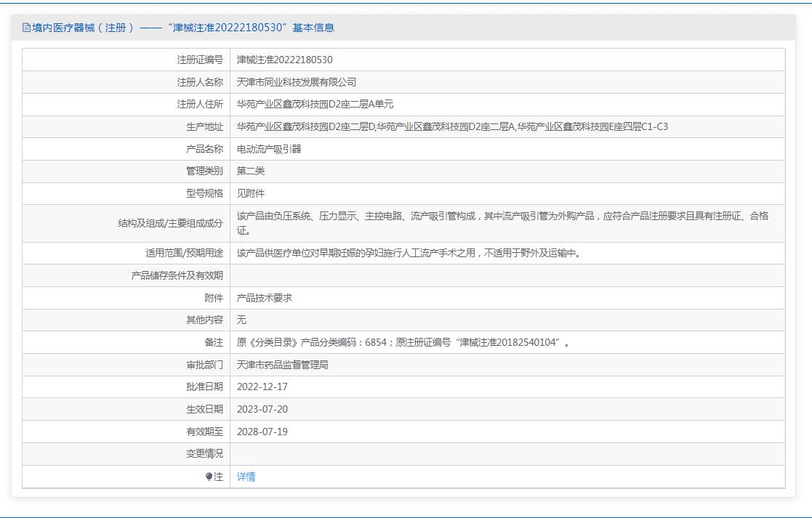Select registration number 津械注准20222180530 in table
Viewport: 812px width, 518px height.
[x=284, y=60]
